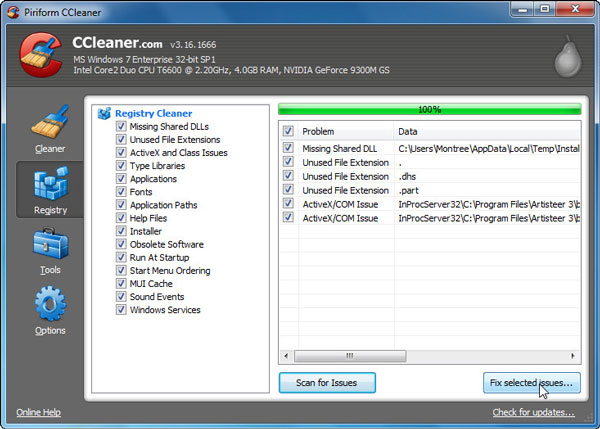
Task: Click the scroll left arrow in results list
Action: tap(286, 356)
